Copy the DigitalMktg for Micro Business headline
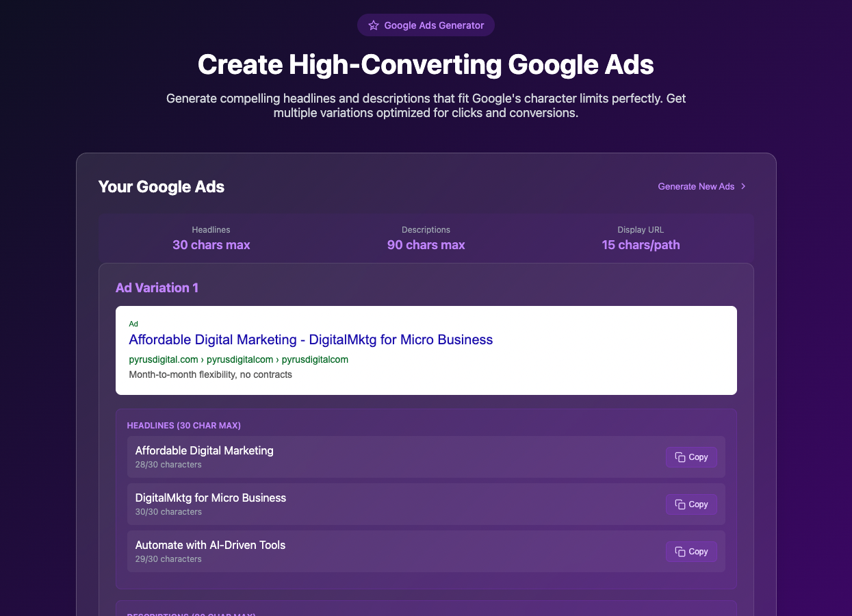Screen dimensions: 852x616 691,504
